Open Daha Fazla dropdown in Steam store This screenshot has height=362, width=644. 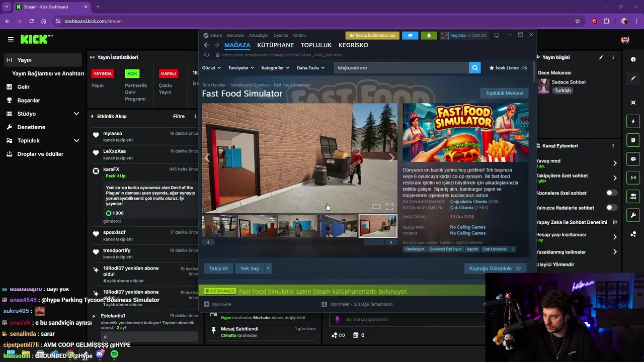[x=310, y=68]
